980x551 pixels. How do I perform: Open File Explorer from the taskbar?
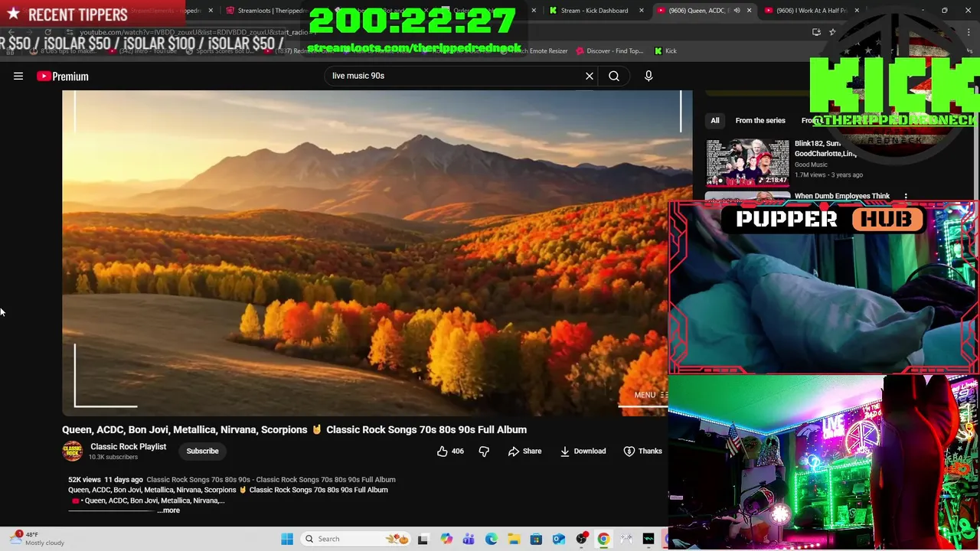point(514,539)
